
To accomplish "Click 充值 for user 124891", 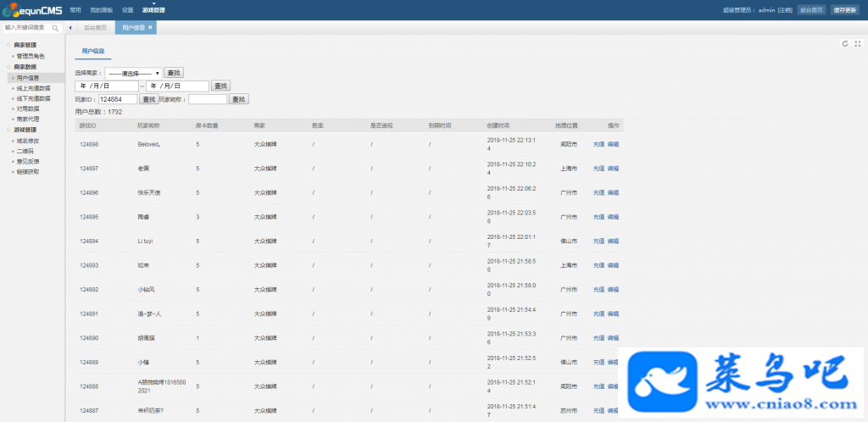I will (598, 314).
